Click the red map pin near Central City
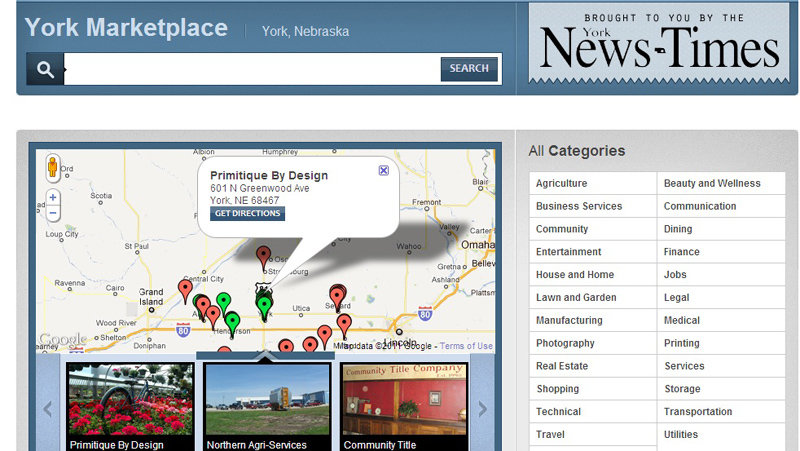The height and width of the screenshot is (451, 800). tap(185, 291)
